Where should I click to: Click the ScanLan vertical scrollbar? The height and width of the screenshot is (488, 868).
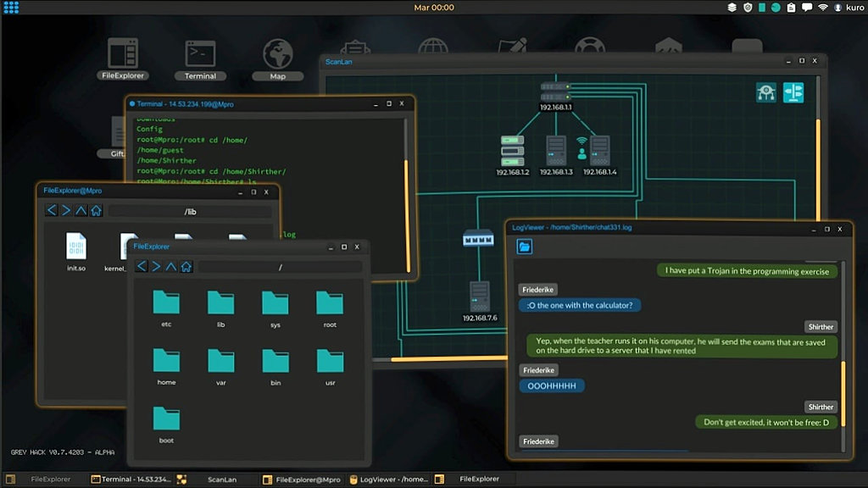(818, 169)
